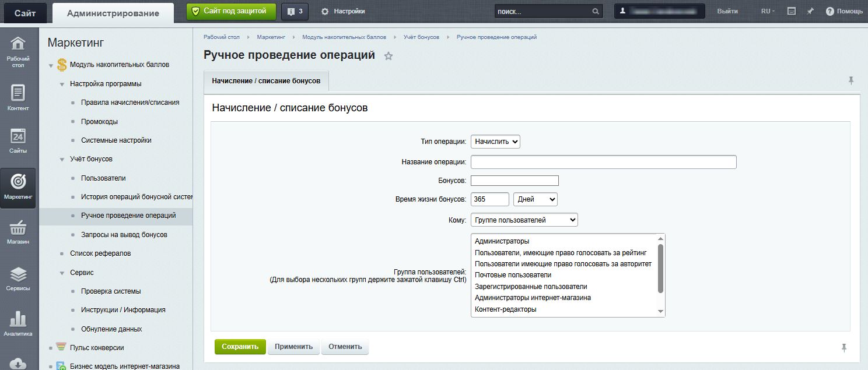Click the Сайт под защитой shield button
Image resolution: width=868 pixels, height=370 pixels.
pyautogui.click(x=231, y=11)
